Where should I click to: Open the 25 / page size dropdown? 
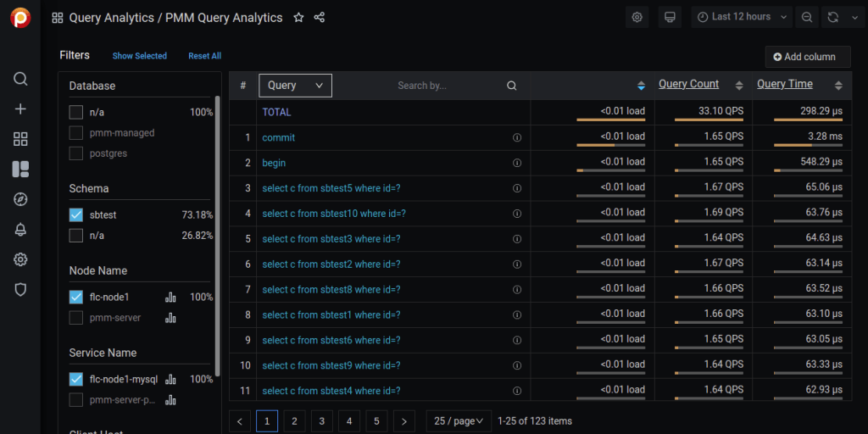click(x=459, y=420)
